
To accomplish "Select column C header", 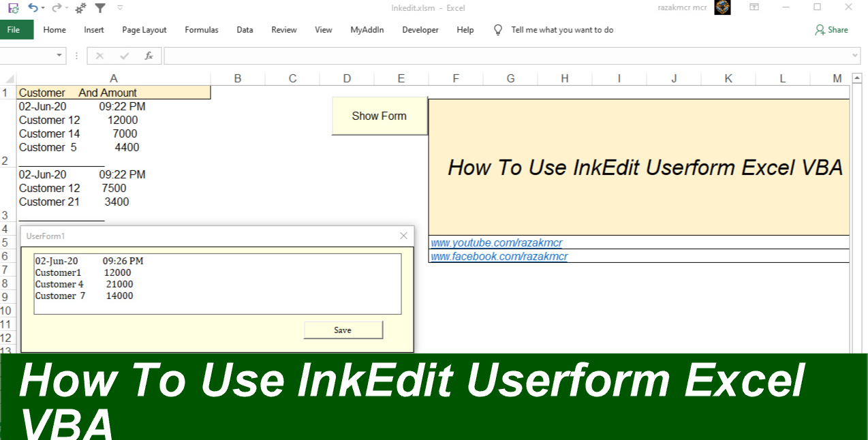I will point(292,78).
